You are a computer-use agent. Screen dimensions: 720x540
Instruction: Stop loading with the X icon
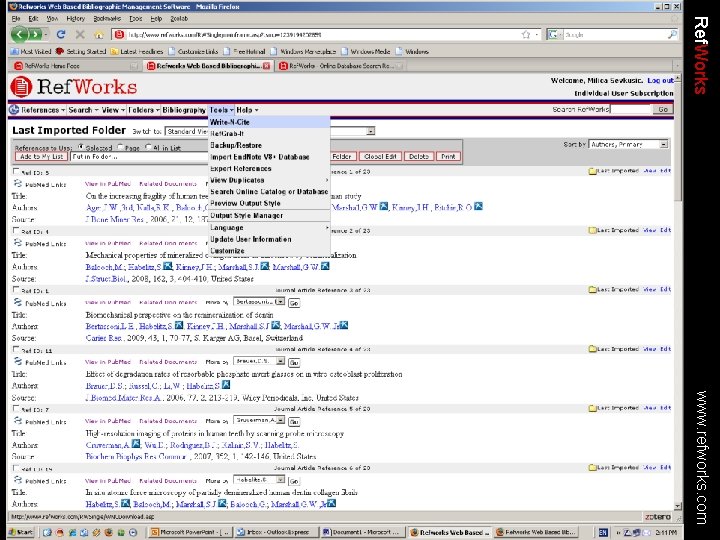coord(80,34)
